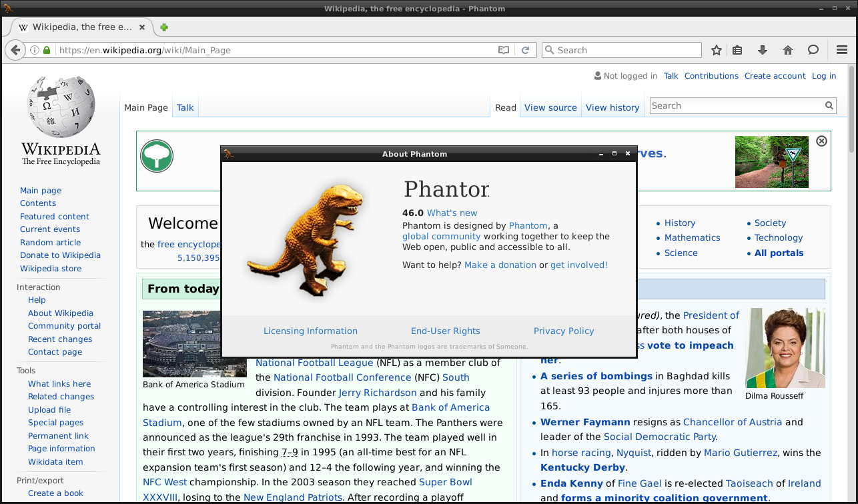
Task: Open the View source tab
Action: 550,107
